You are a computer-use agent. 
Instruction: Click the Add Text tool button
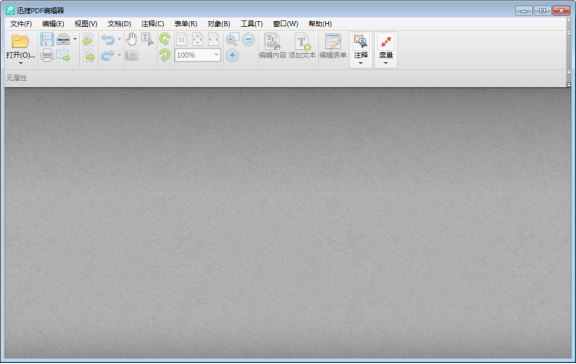302,46
